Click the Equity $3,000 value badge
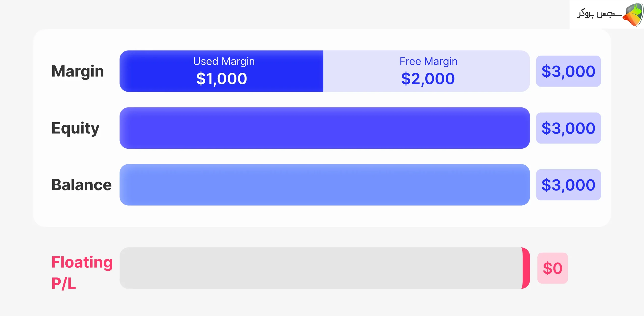The width and height of the screenshot is (644, 316). coord(568,128)
